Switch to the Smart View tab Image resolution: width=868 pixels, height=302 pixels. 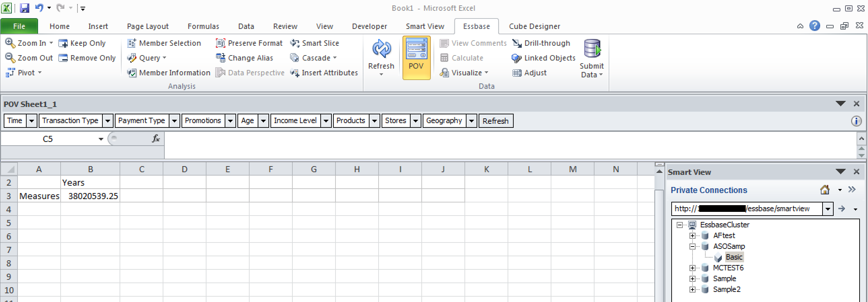(425, 26)
